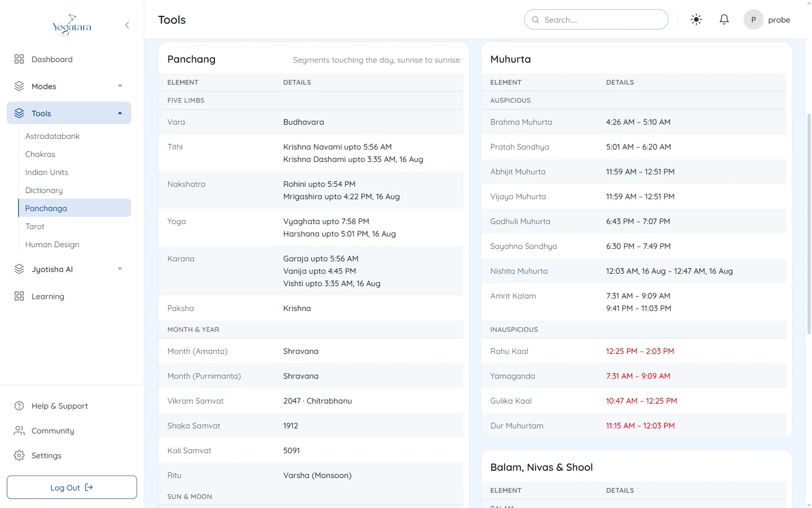Expand the Modes menu arrow
Viewport: 812px width, 508px height.
click(x=120, y=86)
